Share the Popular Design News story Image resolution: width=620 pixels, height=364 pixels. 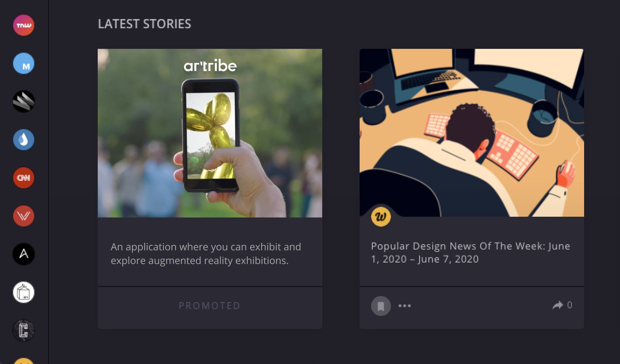click(x=562, y=305)
